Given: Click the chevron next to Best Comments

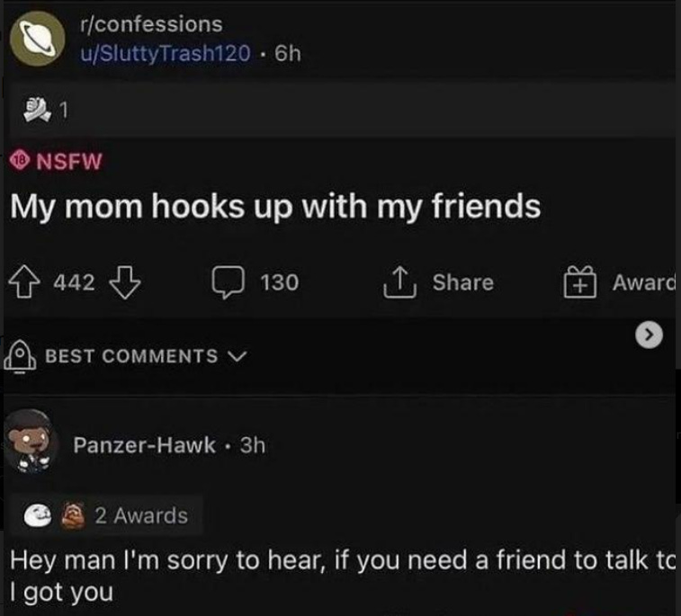Looking at the screenshot, I should point(237,356).
